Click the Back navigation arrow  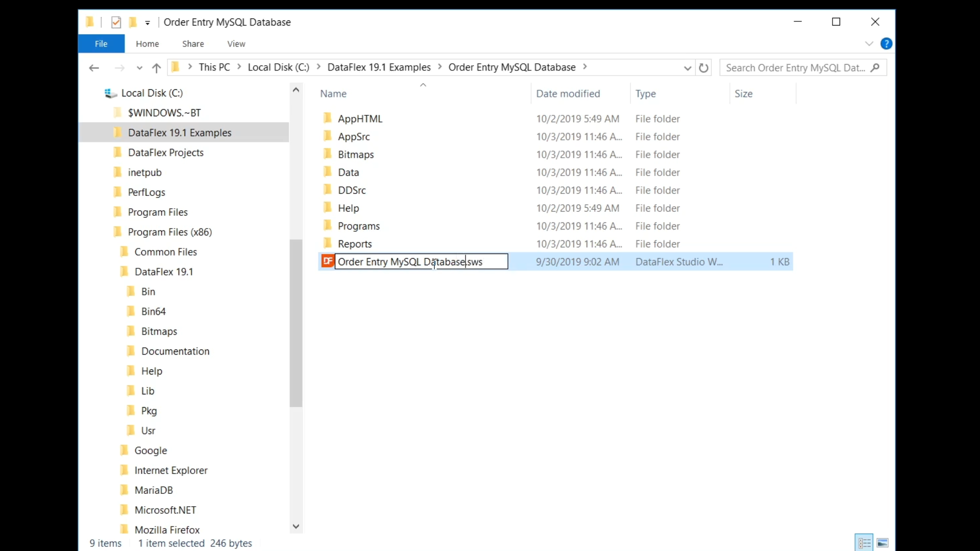click(x=93, y=68)
